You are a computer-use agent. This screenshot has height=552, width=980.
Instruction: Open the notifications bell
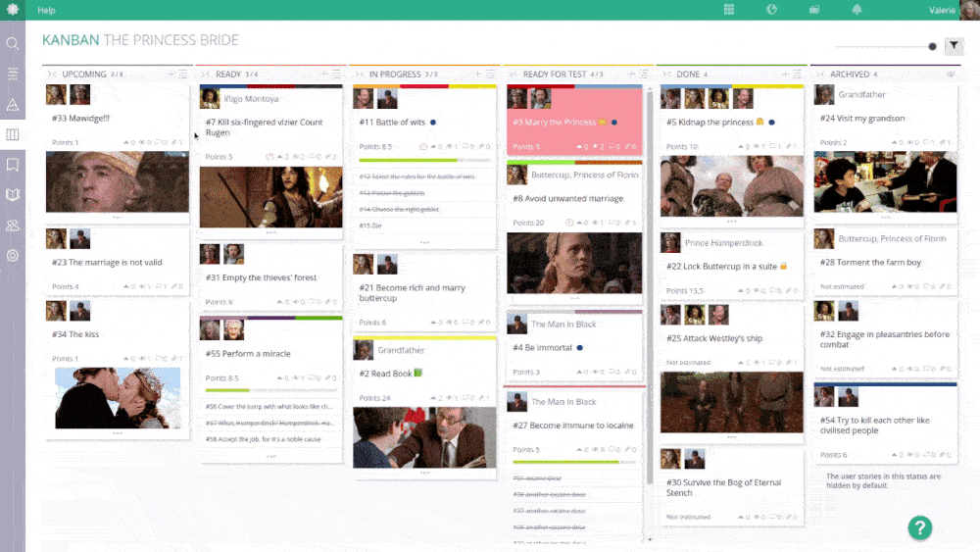857,10
